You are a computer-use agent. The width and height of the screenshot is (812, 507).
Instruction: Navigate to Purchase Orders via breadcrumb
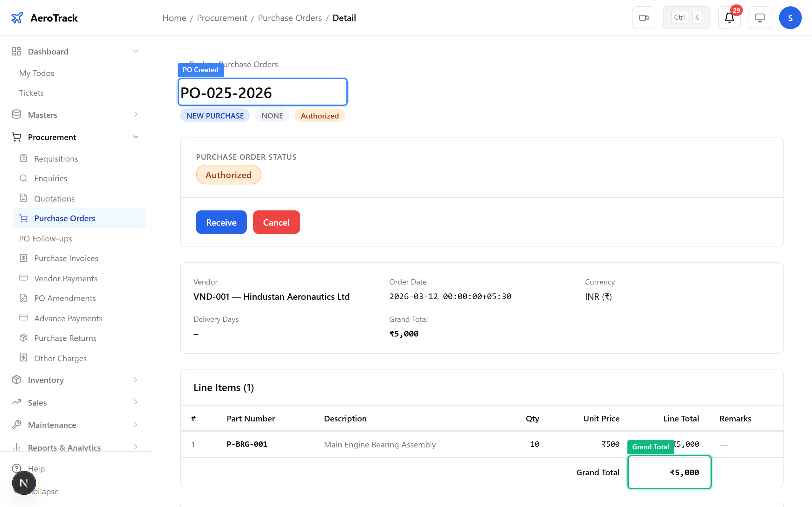point(290,18)
